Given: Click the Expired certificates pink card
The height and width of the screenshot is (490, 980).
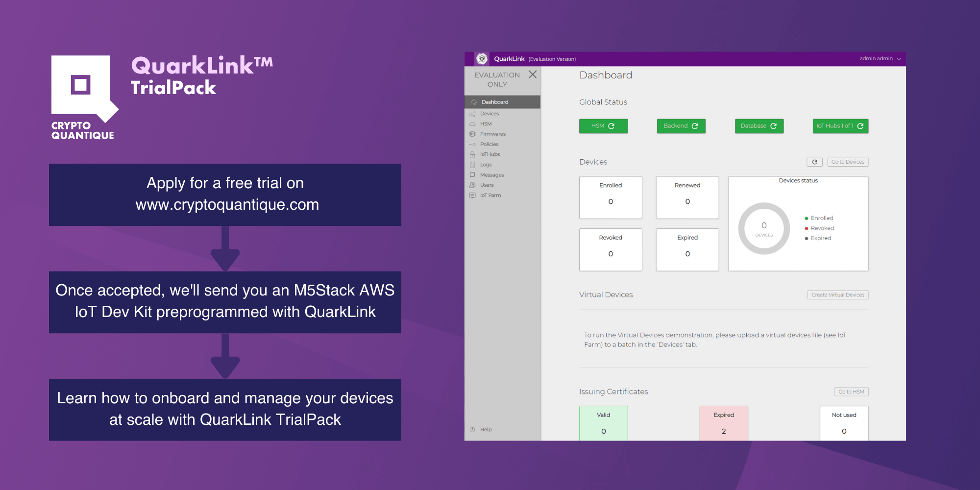Looking at the screenshot, I should 724,423.
